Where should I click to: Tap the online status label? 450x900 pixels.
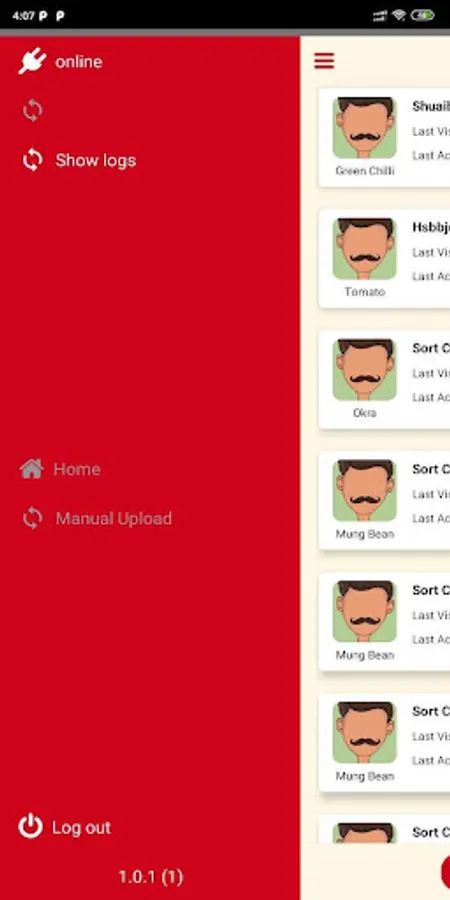tap(79, 61)
